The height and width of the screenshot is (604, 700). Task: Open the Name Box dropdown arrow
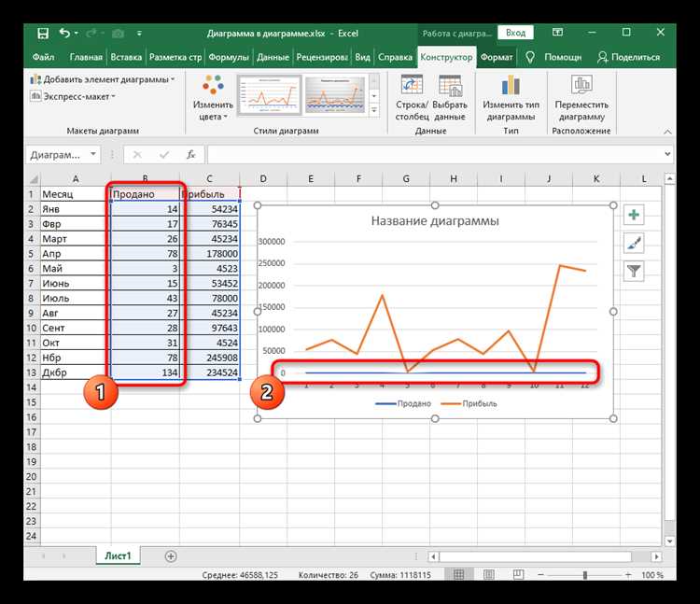click(x=93, y=154)
